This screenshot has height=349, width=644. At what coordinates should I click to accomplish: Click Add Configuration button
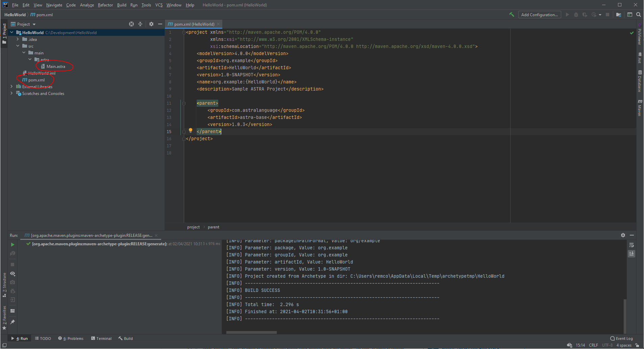pyautogui.click(x=540, y=15)
